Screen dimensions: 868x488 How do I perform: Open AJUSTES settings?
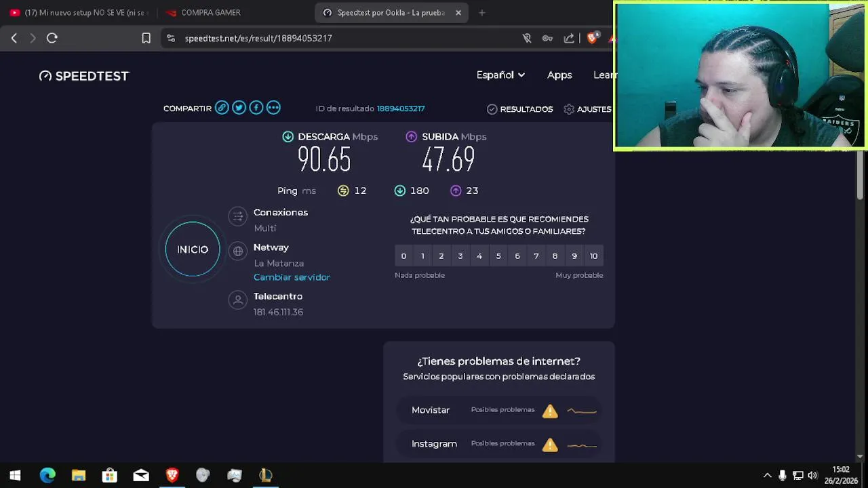tap(588, 109)
